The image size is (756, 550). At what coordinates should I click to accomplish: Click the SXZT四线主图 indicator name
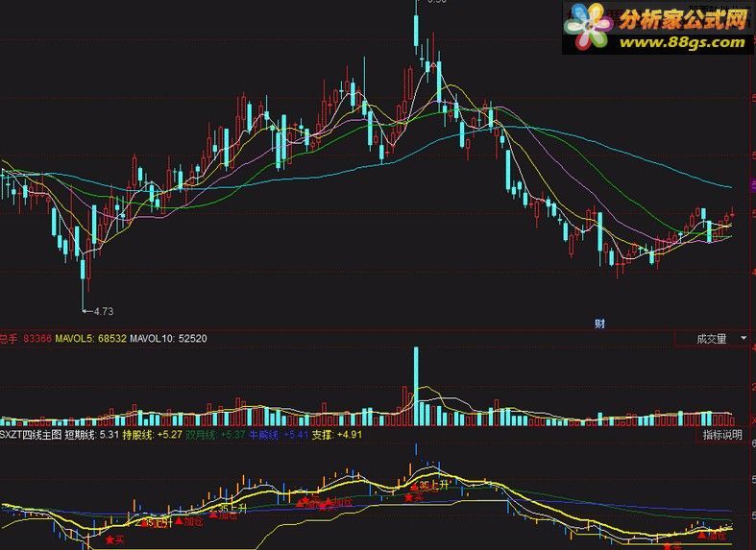pyautogui.click(x=31, y=435)
